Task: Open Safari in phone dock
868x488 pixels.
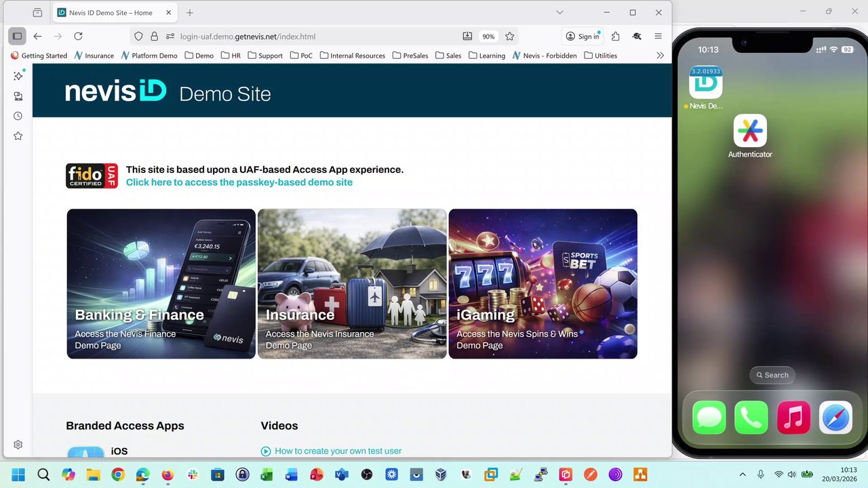Action: [835, 418]
